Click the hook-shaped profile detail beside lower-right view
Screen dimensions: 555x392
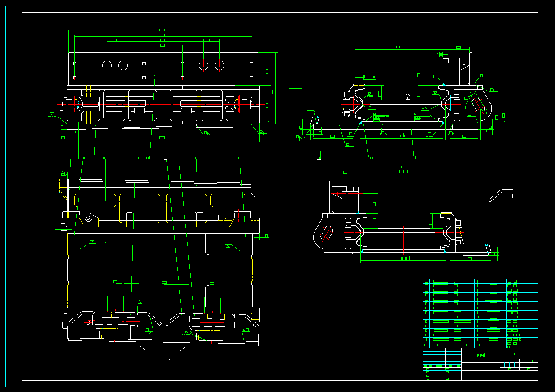pyautogui.click(x=501, y=196)
